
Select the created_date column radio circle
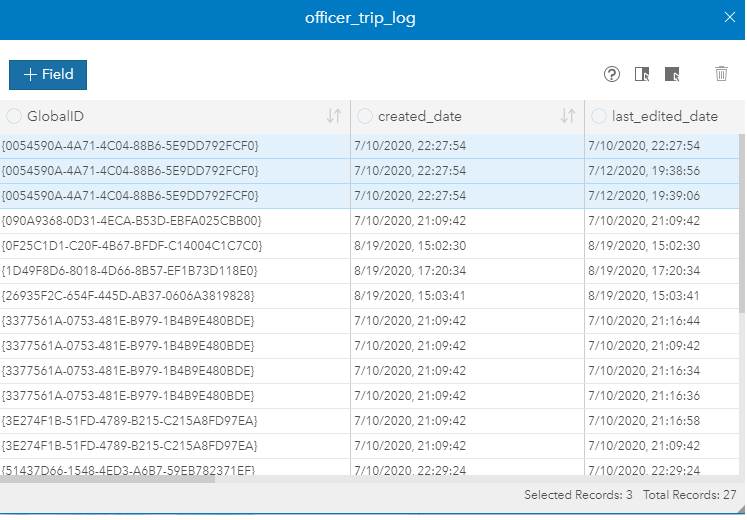tap(365, 116)
